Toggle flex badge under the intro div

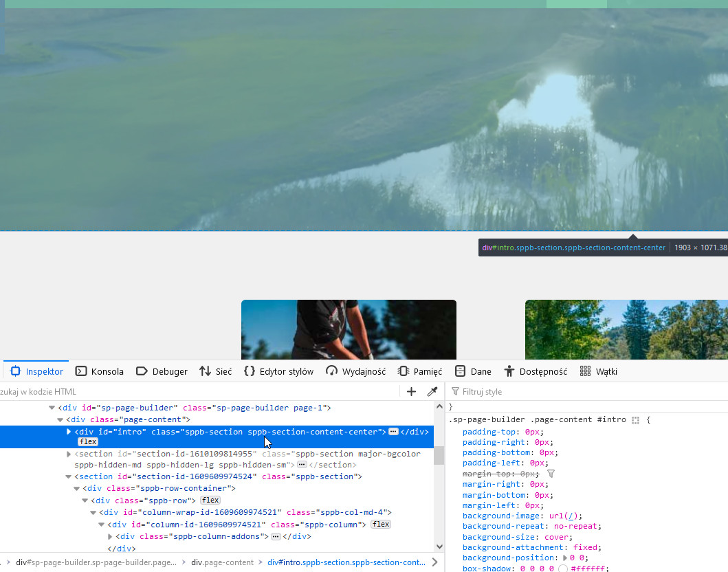pyautogui.click(x=88, y=441)
